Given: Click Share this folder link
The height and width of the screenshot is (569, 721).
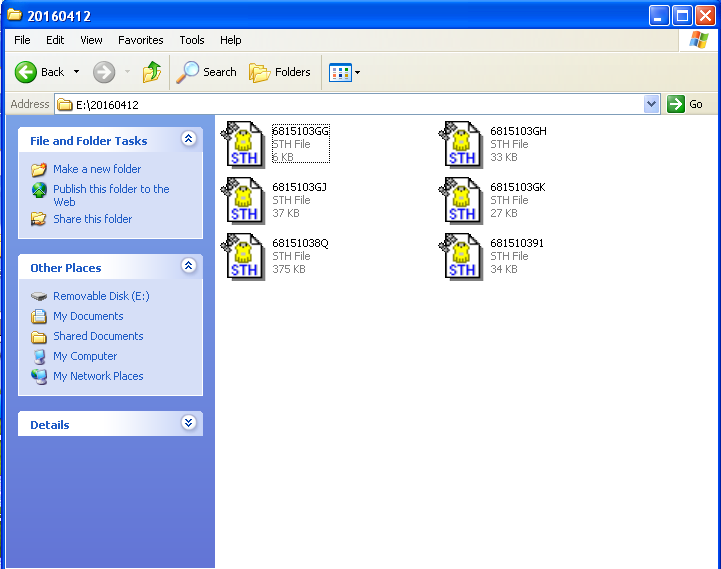Looking at the screenshot, I should pos(92,219).
